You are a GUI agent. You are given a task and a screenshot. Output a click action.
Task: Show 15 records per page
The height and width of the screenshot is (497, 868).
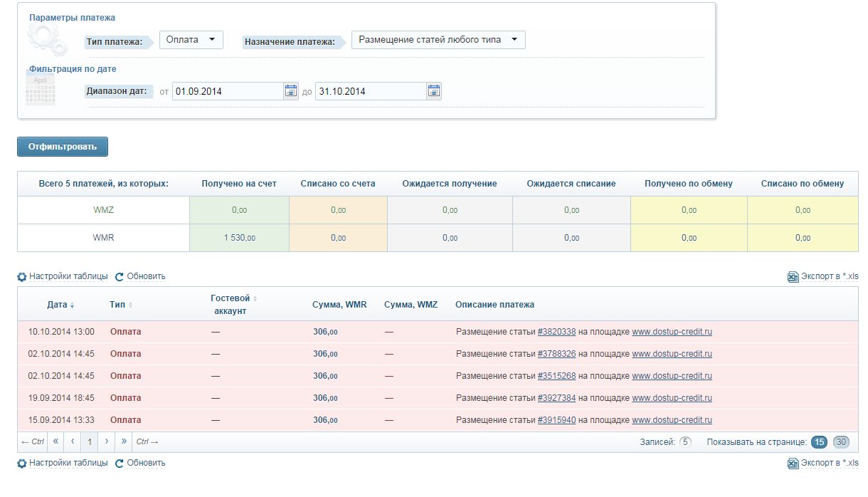819,442
